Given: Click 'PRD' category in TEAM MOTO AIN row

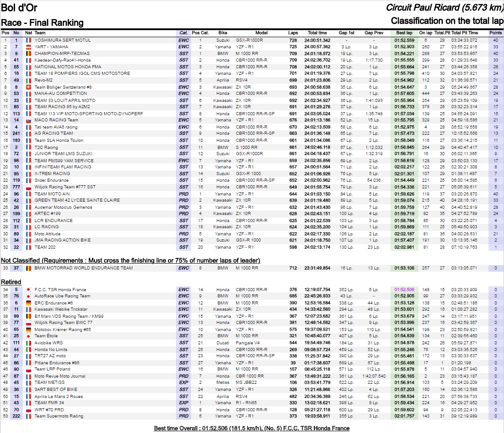Looking at the screenshot, I should 184,194.
